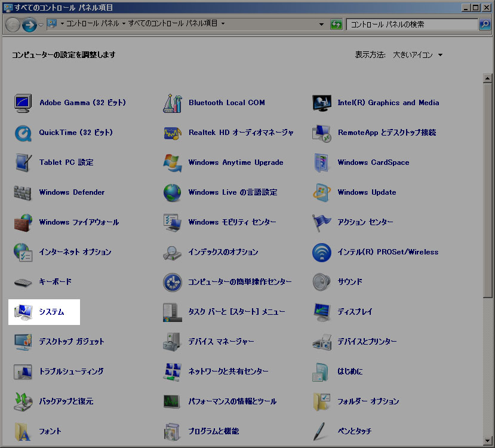
Task: Open the デスクトップ ガジェット icon
Action: point(23,342)
